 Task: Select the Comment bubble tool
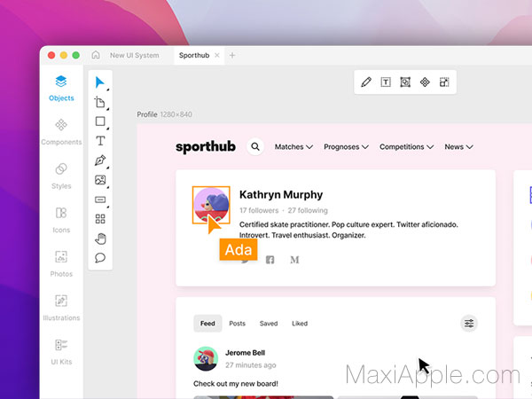[100, 258]
